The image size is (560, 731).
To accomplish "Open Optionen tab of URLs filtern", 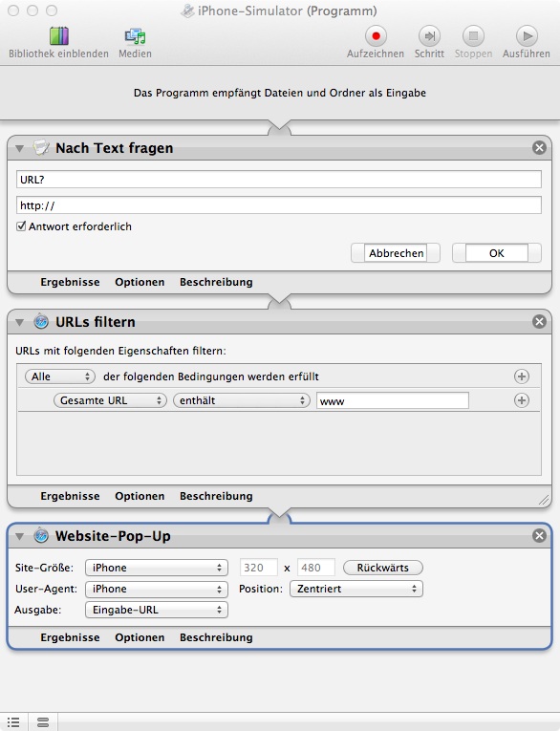I will 140,496.
